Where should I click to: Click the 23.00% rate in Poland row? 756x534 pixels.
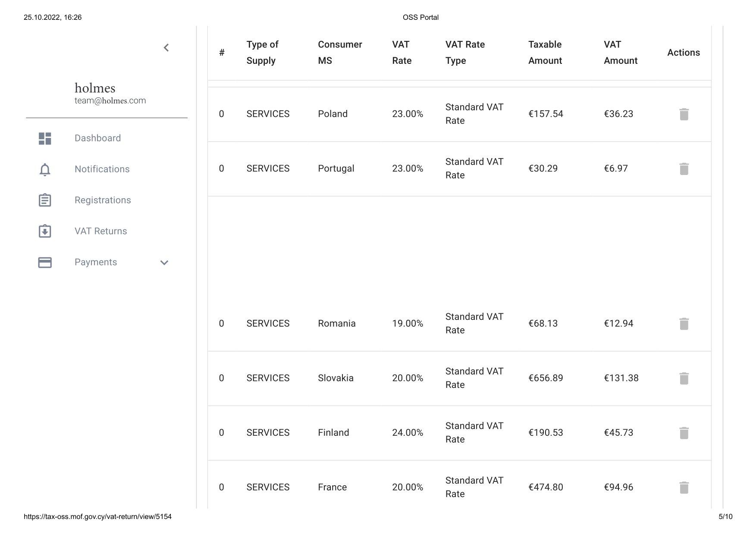pyautogui.click(x=408, y=114)
